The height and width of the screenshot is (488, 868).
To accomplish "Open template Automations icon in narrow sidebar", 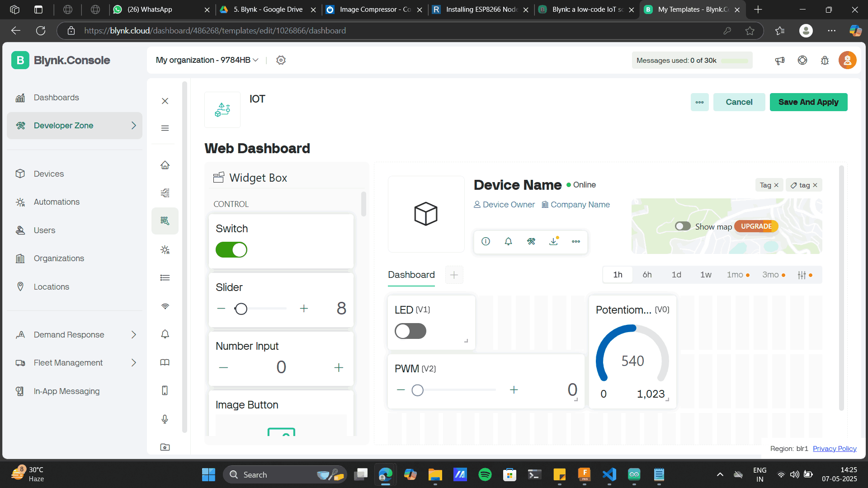I will coord(165,249).
